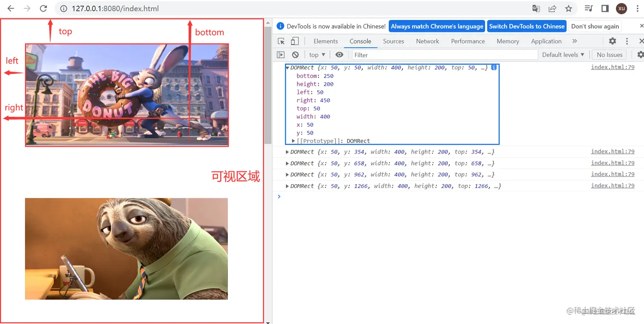
Task: Click Switch DevTools to Chinese
Action: tap(527, 26)
